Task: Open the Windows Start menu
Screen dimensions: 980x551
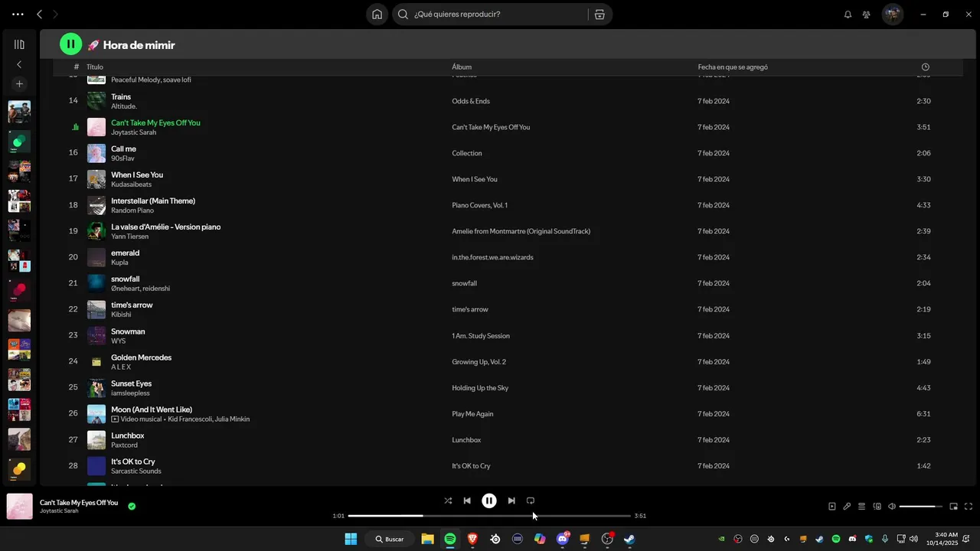Action: (351, 539)
